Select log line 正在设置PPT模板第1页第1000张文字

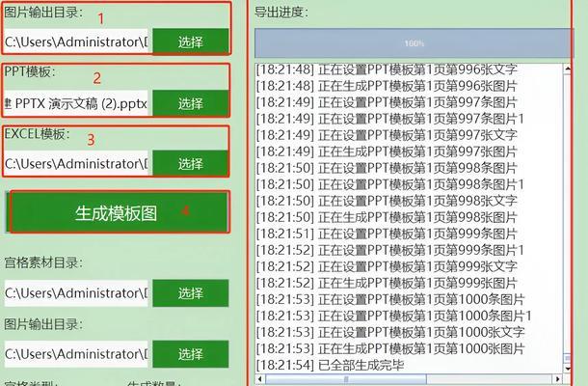[390, 332]
